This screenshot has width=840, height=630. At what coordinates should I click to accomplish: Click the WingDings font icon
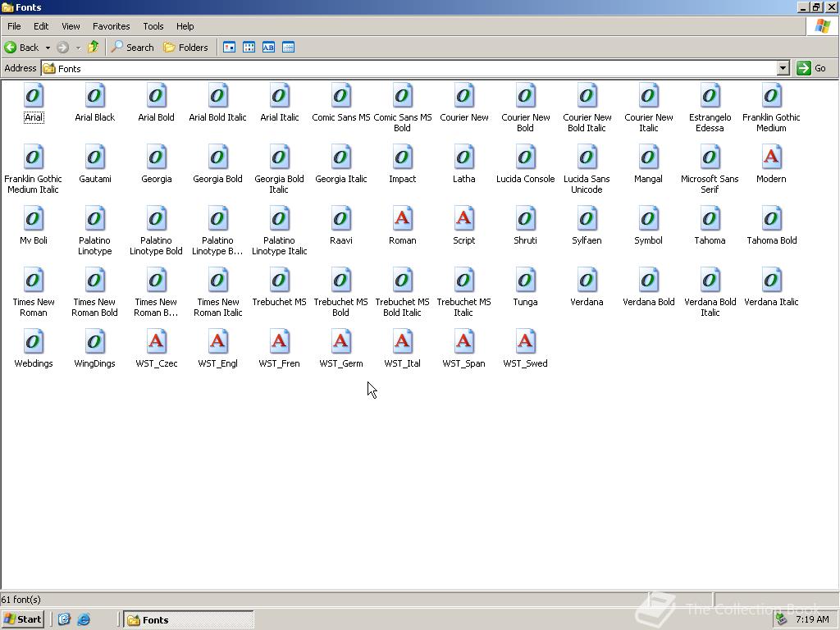tap(95, 342)
